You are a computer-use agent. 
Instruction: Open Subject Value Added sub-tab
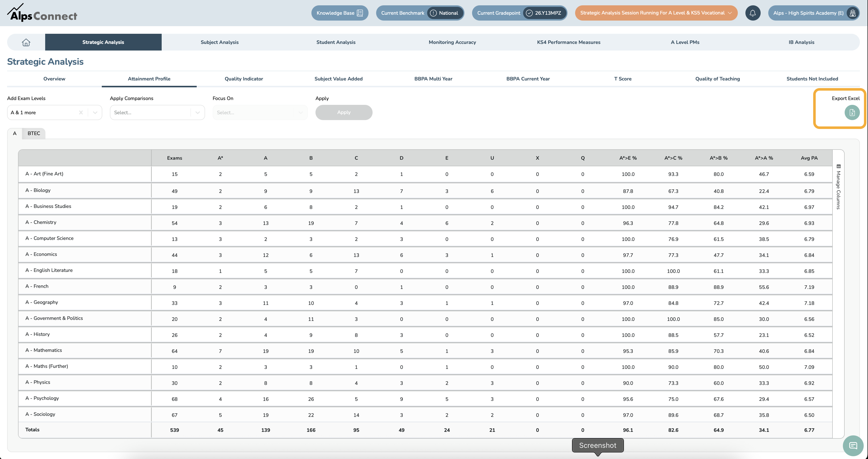(338, 79)
